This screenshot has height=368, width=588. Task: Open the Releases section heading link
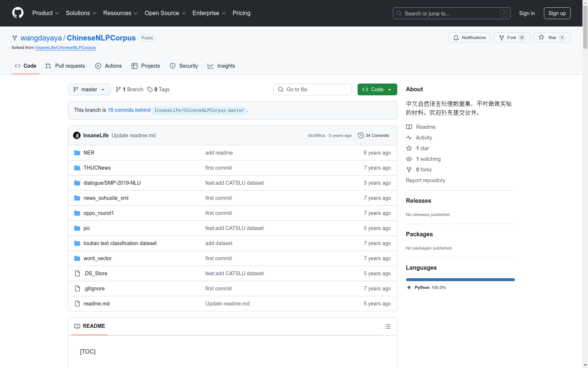tap(419, 201)
